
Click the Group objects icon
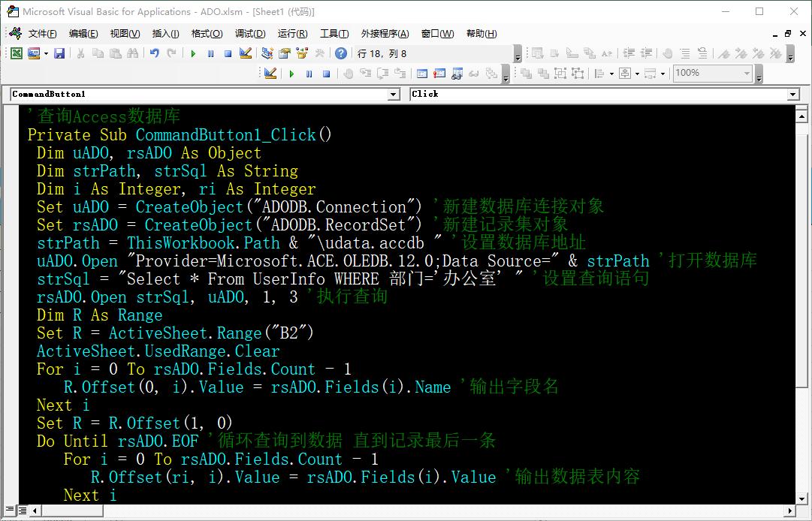click(x=560, y=74)
